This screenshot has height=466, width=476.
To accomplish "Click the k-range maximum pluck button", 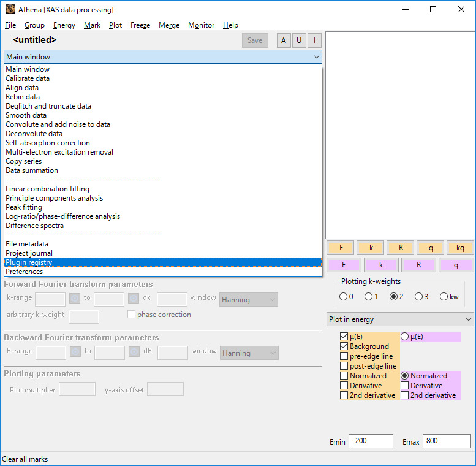I will coord(134,299).
